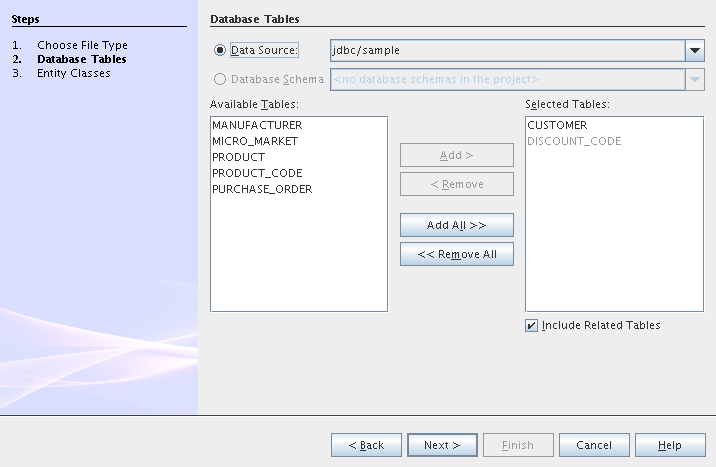Screen dimensions: 716x467
Task: Cancel the database tables wizard
Action: (x=594, y=445)
